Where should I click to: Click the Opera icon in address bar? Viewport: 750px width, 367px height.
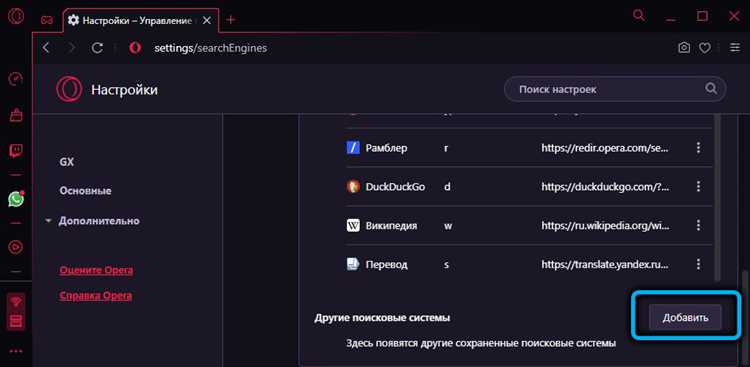pyautogui.click(x=135, y=48)
